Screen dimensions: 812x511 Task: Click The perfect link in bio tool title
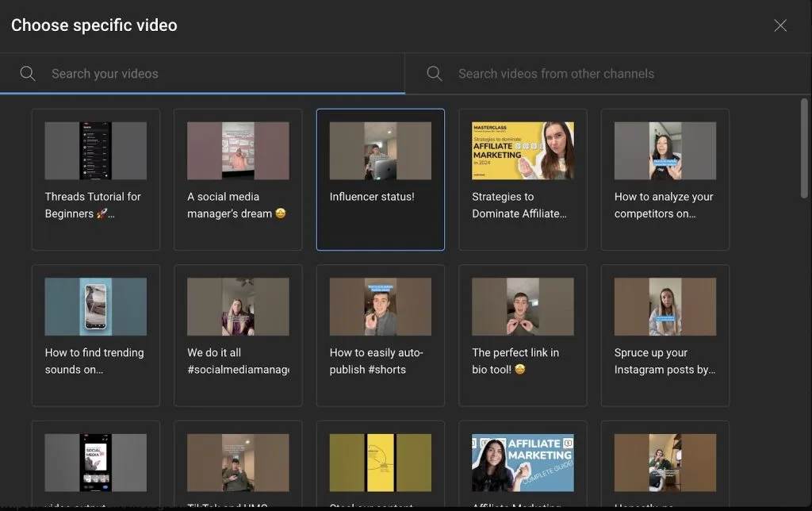click(515, 361)
